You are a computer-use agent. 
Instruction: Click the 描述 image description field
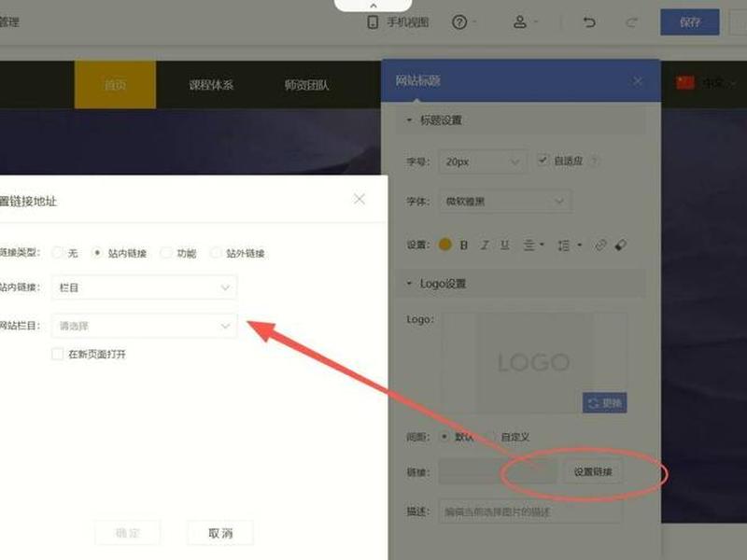click(x=529, y=511)
